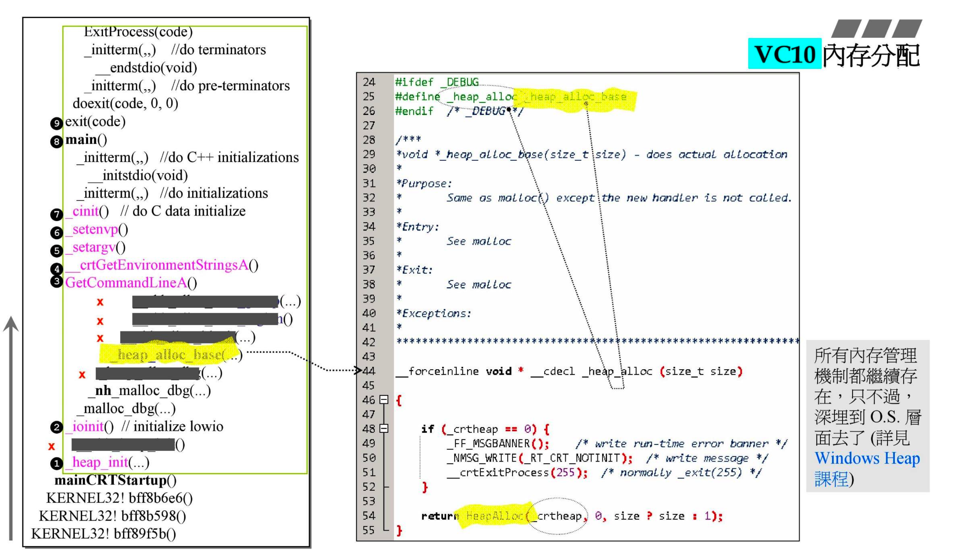Screen dimensions: 953x560
Task: Click circled number 5 next to _setargv
Action: [56, 250]
